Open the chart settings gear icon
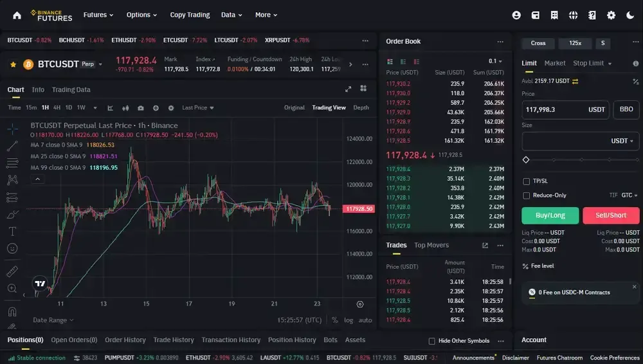Viewport: 643px width, 364px height. [171, 108]
